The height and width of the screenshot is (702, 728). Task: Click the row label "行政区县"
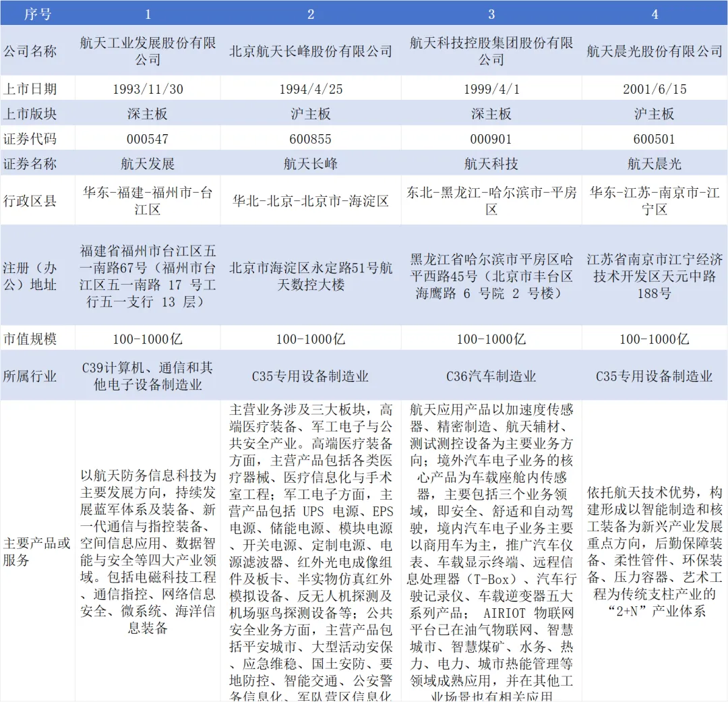tap(30, 201)
